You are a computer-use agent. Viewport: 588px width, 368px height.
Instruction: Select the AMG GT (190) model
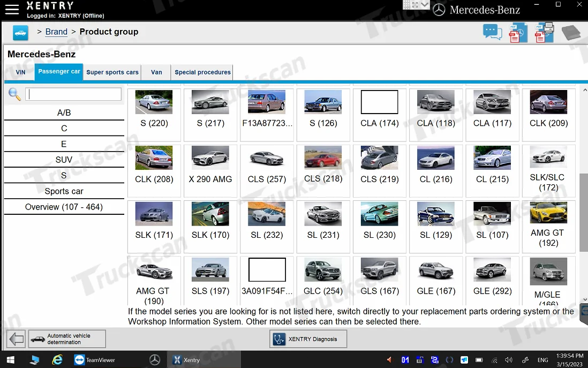pyautogui.click(x=154, y=281)
